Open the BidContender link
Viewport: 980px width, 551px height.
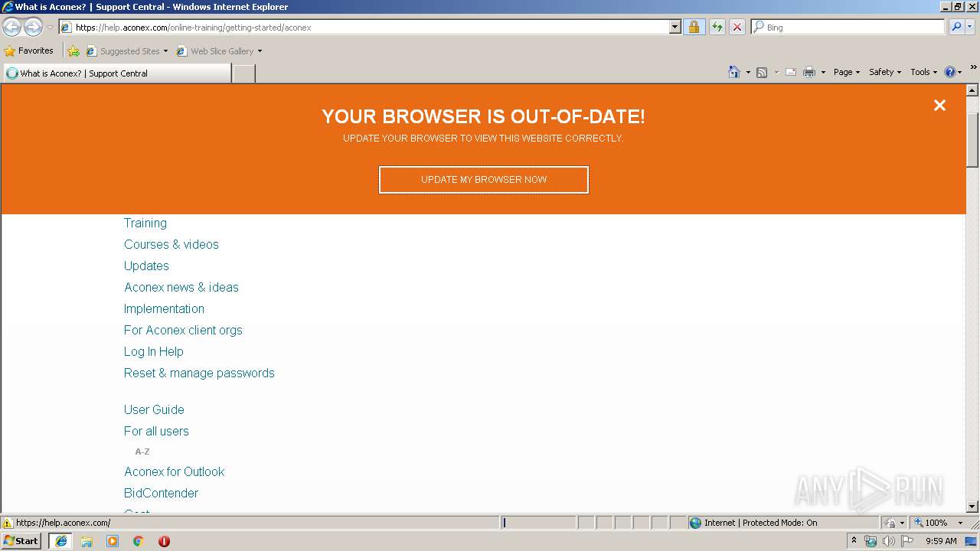[161, 494]
